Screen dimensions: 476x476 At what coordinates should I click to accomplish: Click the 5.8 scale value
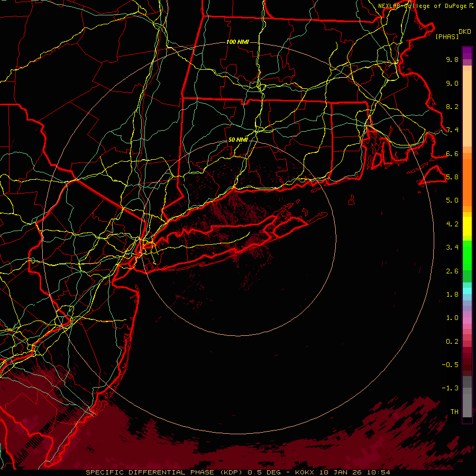[452, 177]
